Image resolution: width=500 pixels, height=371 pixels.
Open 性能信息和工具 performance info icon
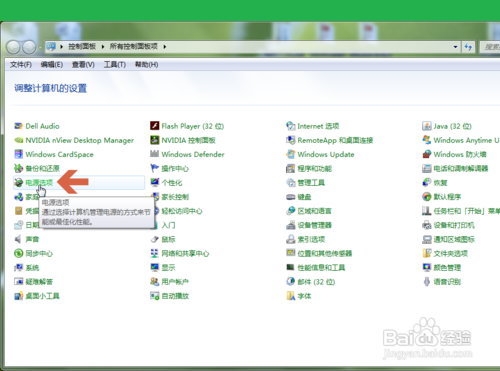point(291,267)
